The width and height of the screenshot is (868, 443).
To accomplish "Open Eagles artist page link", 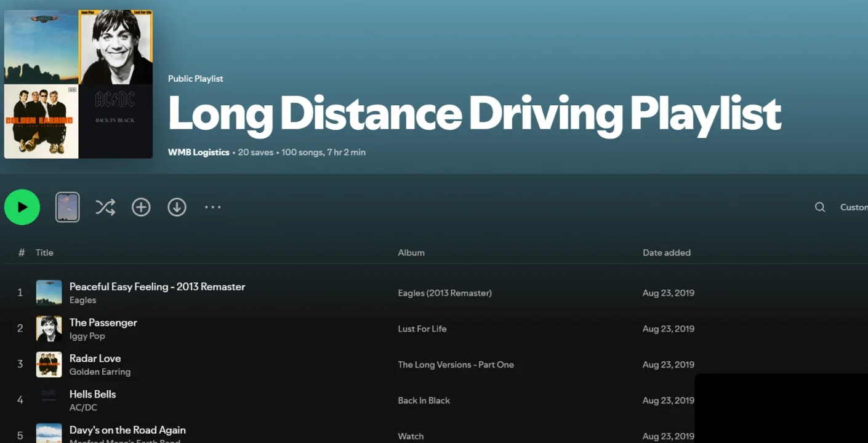I will 82,300.
